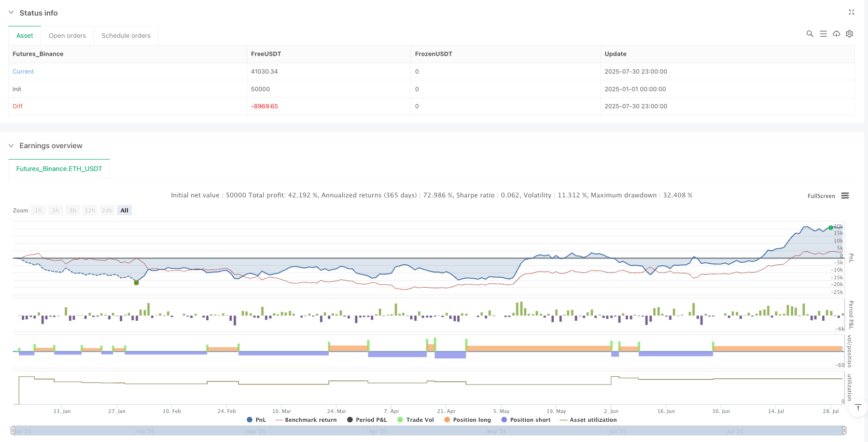The image size is (868, 442).
Task: Click the scroll-to-top arrow button
Action: point(858,408)
